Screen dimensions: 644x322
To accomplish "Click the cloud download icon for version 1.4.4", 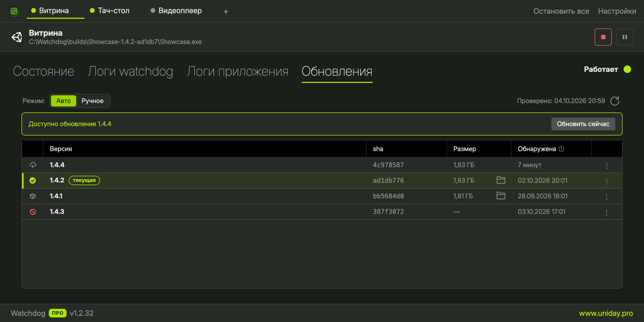I will (x=33, y=165).
